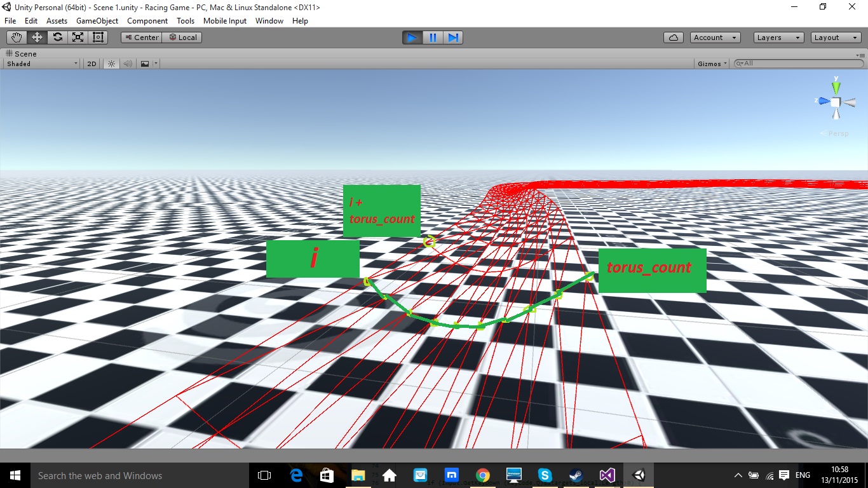Switch to Visual Studio on taskbar
The width and height of the screenshot is (868, 488).
(x=607, y=475)
